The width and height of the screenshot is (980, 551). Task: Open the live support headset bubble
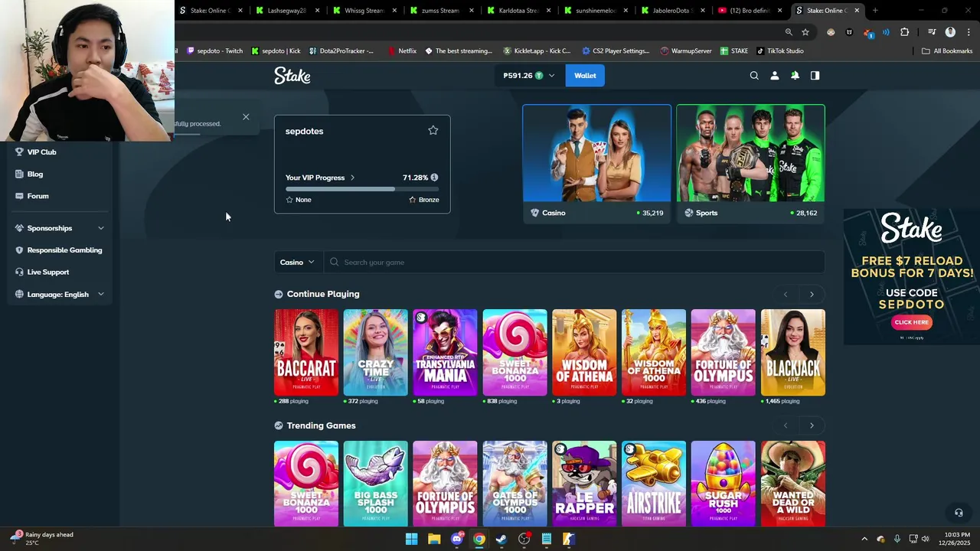pyautogui.click(x=958, y=513)
